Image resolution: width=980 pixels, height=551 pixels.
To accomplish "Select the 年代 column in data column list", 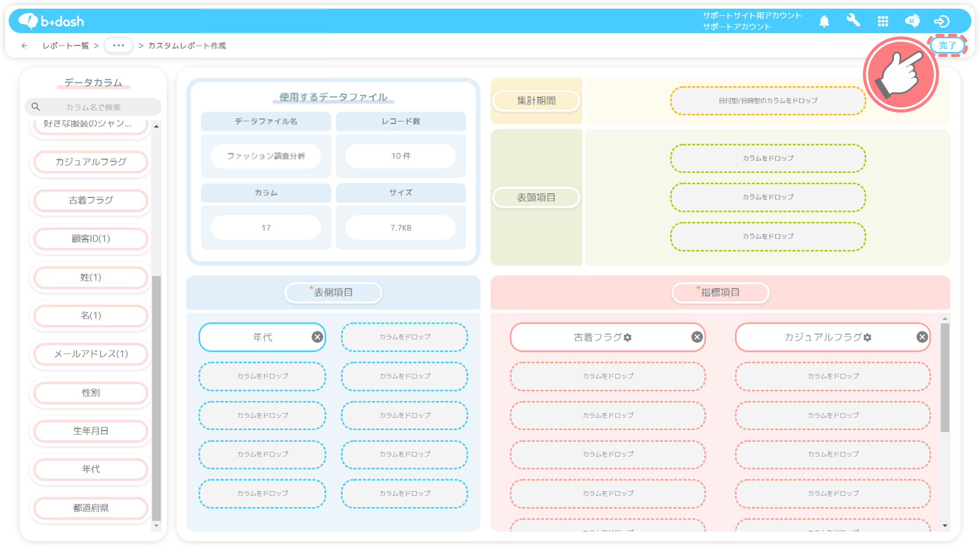I will pos(91,469).
